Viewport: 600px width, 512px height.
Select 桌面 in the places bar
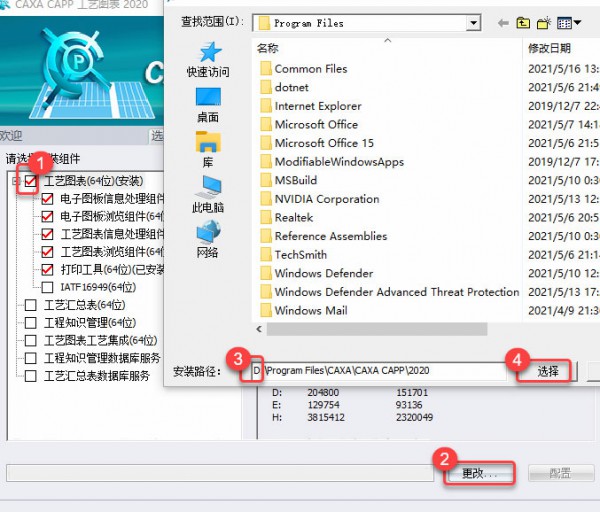(208, 105)
